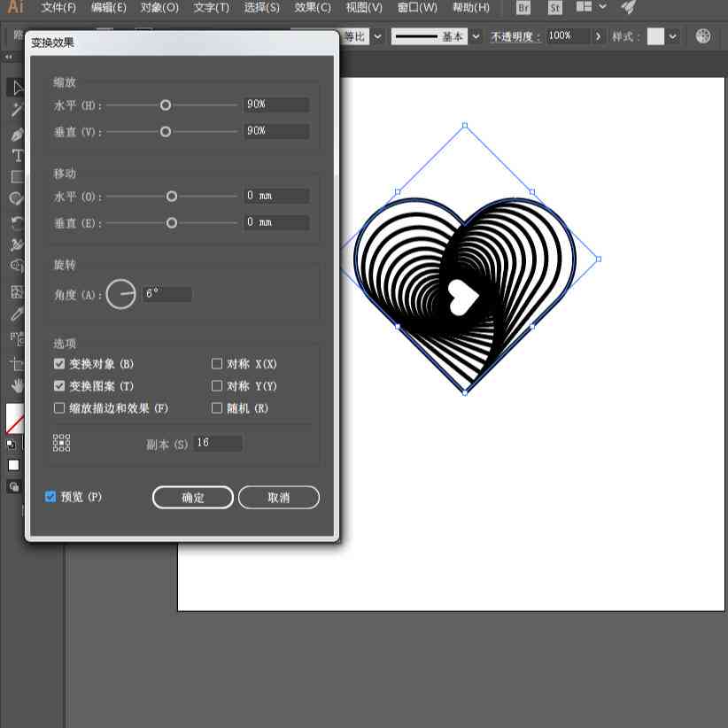Select the Artboard tool above the Hand
Image resolution: width=728 pixels, height=728 pixels.
pyautogui.click(x=17, y=363)
